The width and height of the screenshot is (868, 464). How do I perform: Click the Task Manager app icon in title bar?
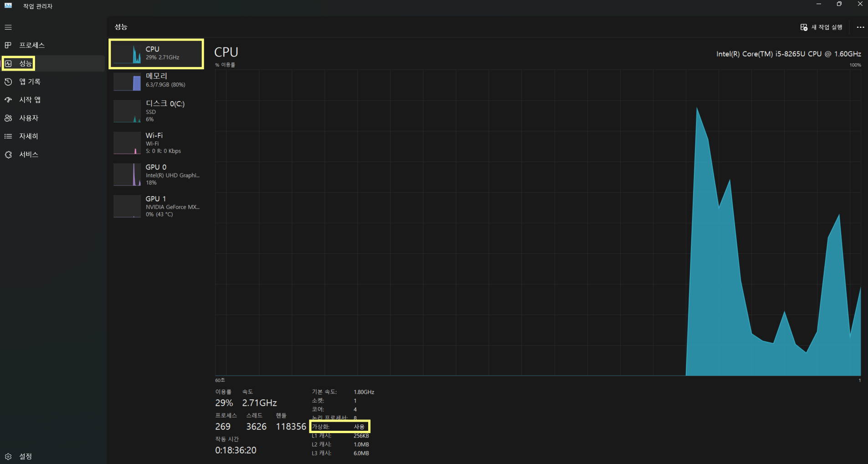pos(8,6)
